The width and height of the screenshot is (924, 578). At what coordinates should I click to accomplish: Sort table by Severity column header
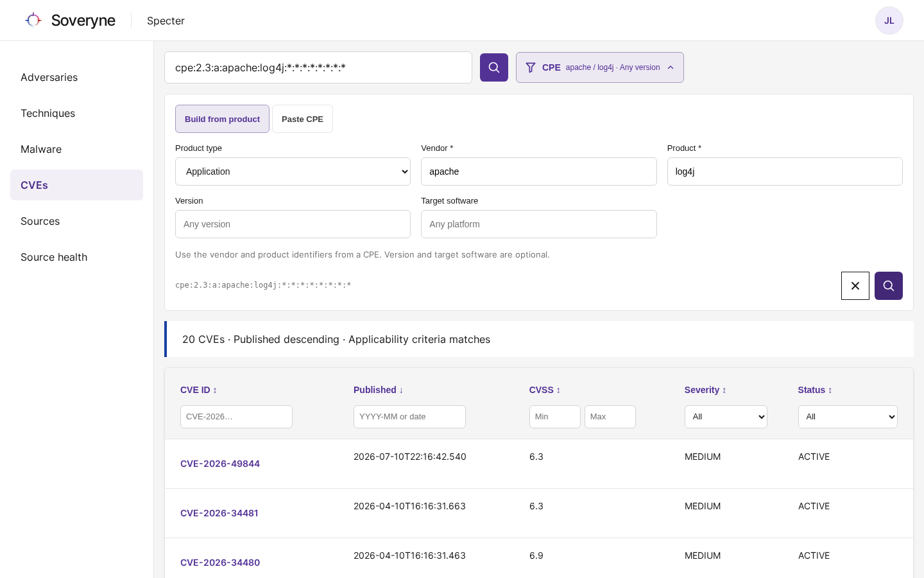pos(705,390)
